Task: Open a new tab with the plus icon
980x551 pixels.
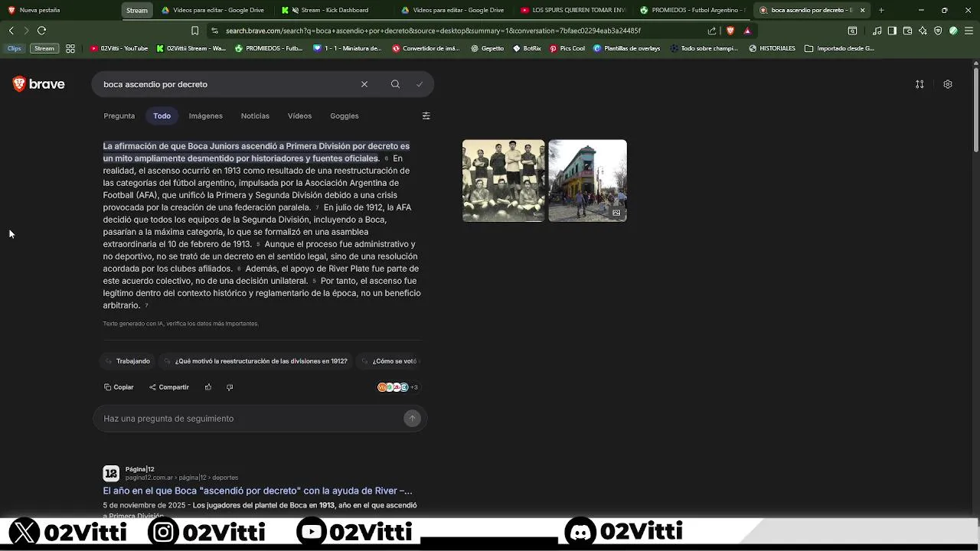Action: tap(881, 10)
